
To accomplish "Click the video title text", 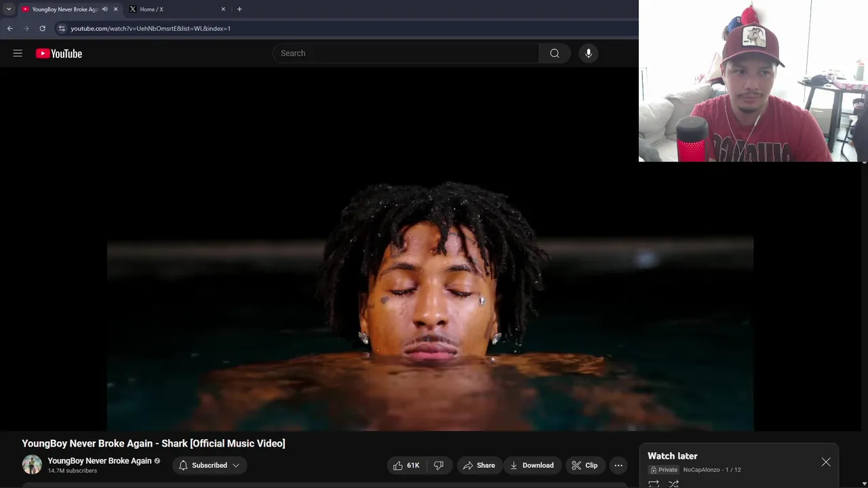I will click(x=153, y=443).
